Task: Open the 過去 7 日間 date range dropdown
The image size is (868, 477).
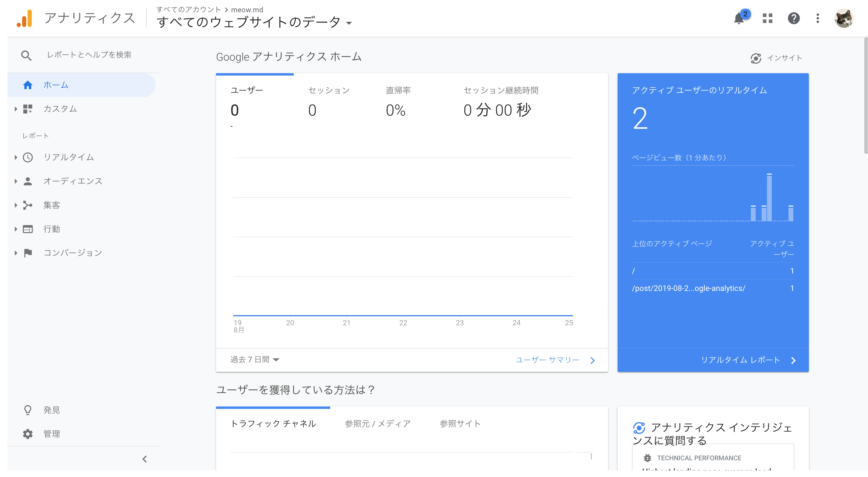Action: 255,360
